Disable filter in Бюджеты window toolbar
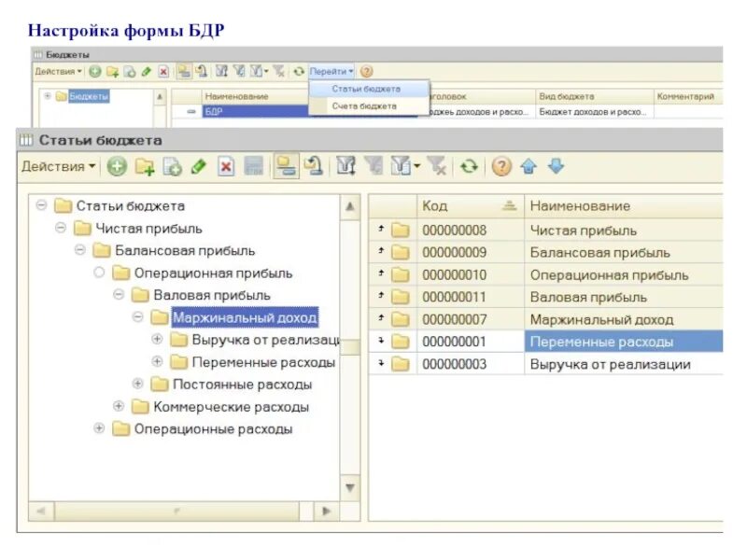Viewport: 747px width, 560px height. click(279, 72)
